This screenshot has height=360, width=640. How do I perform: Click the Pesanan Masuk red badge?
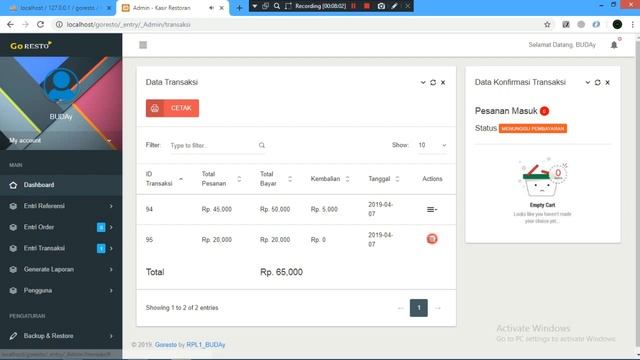click(544, 111)
